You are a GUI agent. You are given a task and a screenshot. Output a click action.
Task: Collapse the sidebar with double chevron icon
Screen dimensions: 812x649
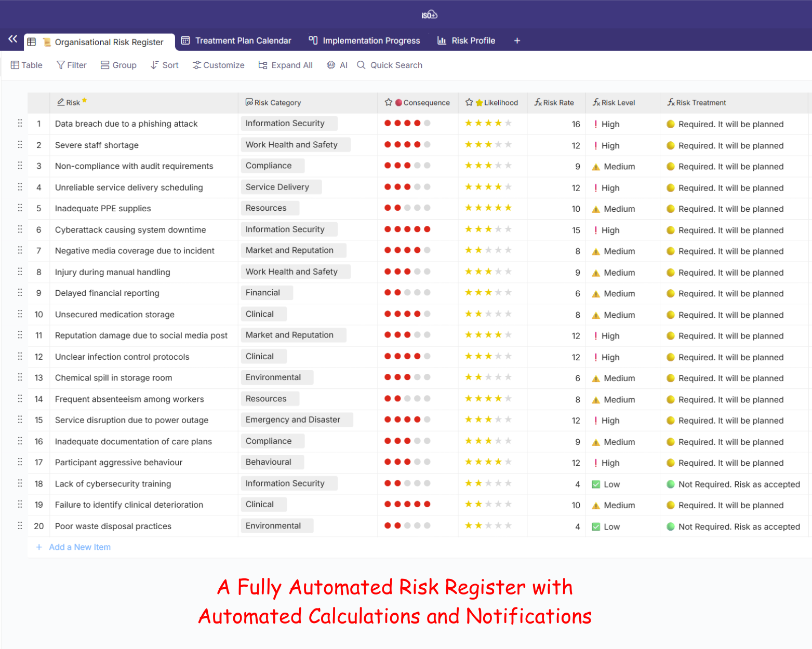pos(12,39)
